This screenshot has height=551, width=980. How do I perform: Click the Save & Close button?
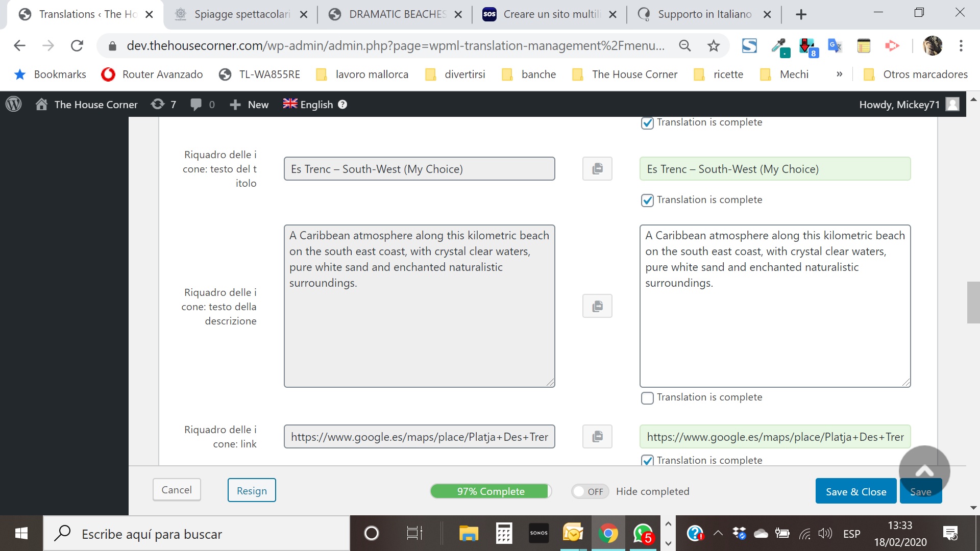[855, 491]
